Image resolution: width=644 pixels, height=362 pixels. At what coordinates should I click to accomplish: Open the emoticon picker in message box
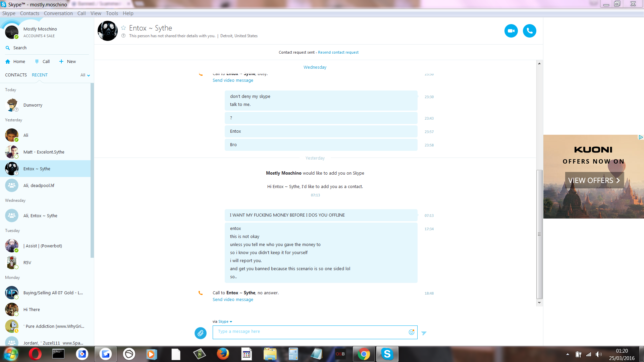411,332
